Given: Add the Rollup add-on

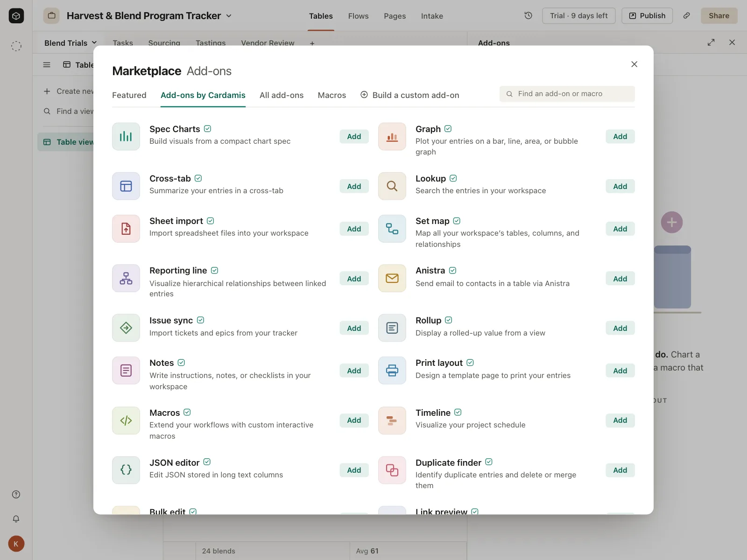Looking at the screenshot, I should 620,328.
